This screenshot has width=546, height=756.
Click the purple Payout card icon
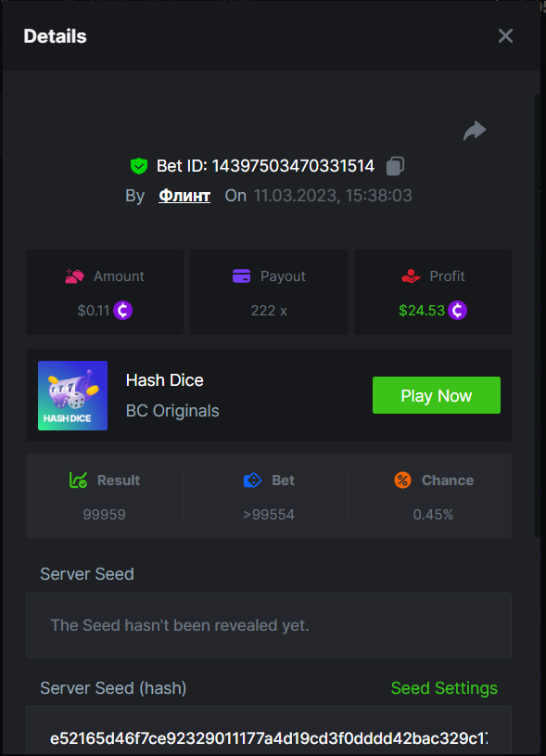[x=241, y=276]
